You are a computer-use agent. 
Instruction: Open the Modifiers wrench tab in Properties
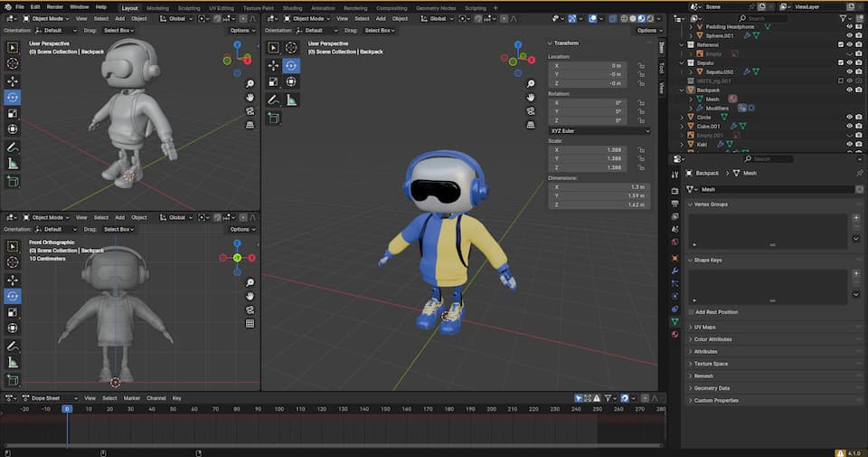pos(675,271)
